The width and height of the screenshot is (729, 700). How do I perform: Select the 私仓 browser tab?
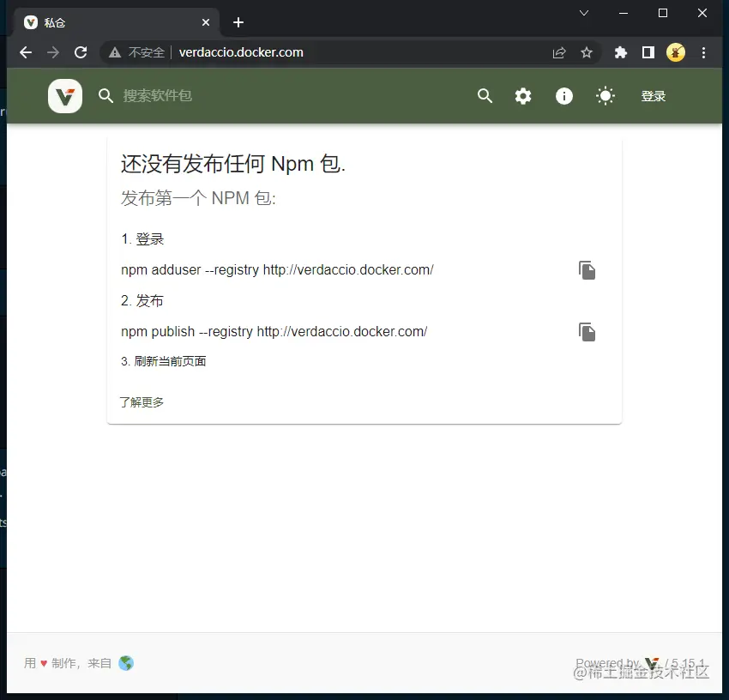[x=117, y=22]
